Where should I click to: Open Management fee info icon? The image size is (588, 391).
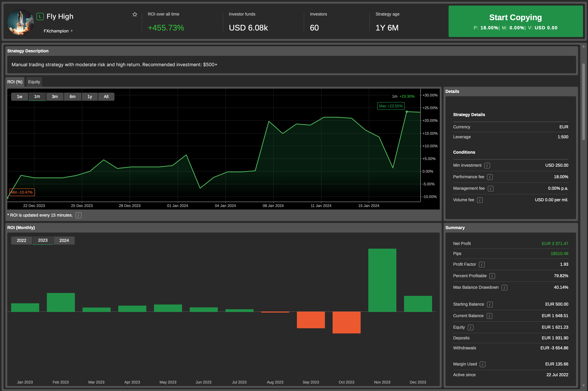point(490,189)
